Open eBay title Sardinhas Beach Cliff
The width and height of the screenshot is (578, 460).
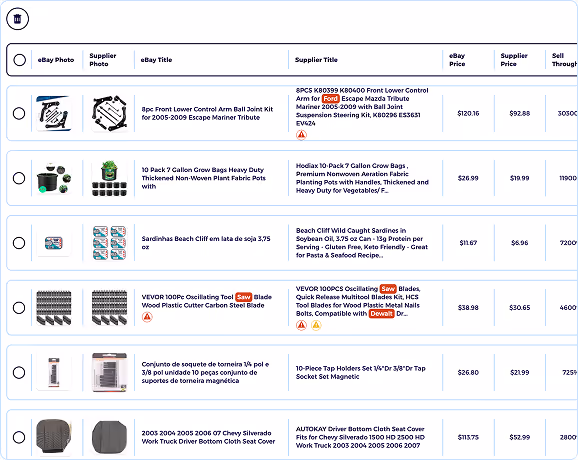[x=206, y=243]
